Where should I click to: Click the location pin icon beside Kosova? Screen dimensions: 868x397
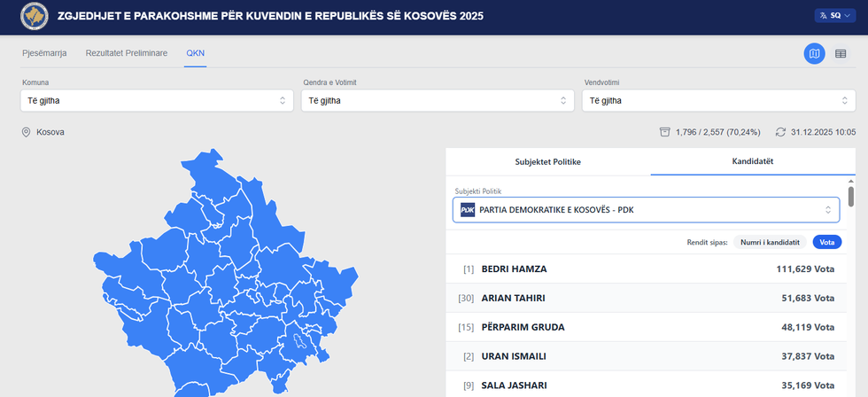(x=27, y=132)
